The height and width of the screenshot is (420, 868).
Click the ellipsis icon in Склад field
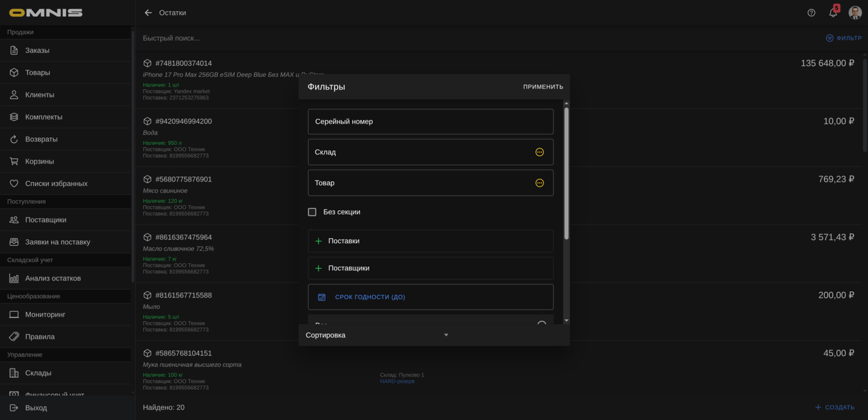click(539, 152)
